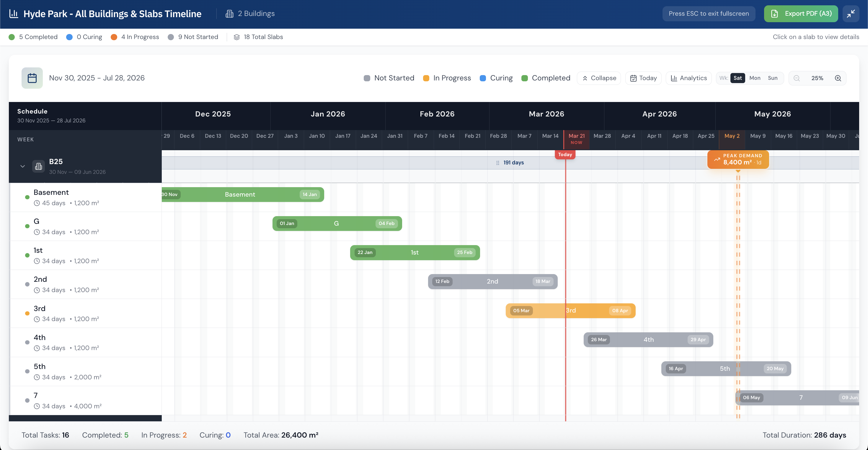Click the 191 days drag handle
Viewport: 868px width, 450px height.
(498, 163)
